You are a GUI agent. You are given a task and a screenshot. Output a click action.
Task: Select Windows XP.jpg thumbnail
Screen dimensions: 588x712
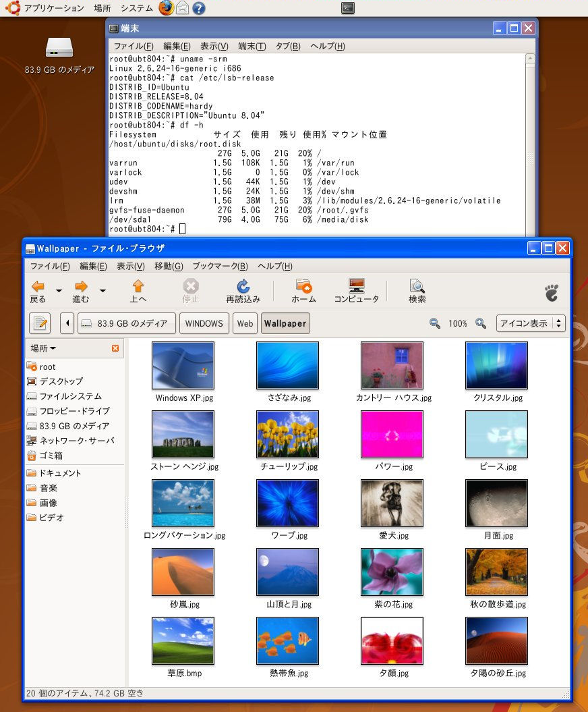(183, 366)
